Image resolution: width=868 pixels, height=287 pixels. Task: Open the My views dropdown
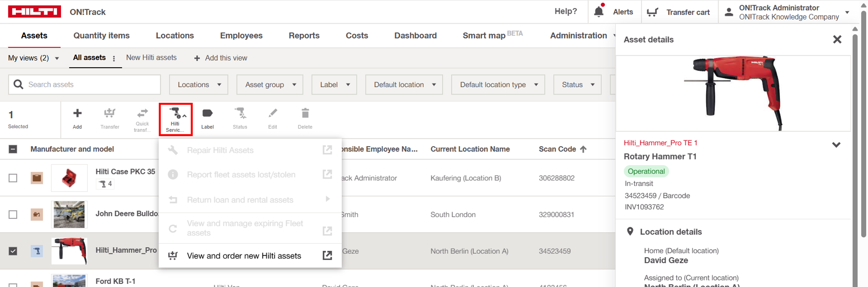[x=34, y=58]
